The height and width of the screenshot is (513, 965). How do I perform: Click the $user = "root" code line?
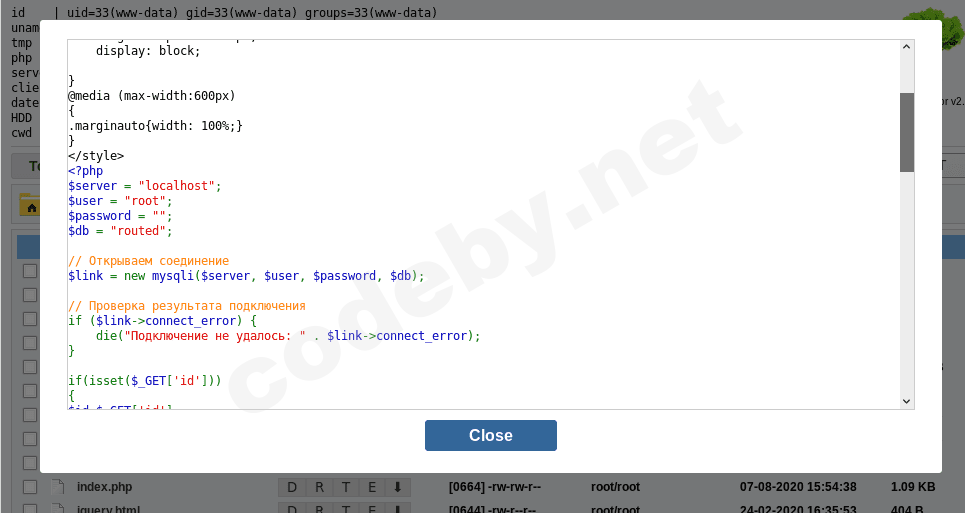[121, 201]
